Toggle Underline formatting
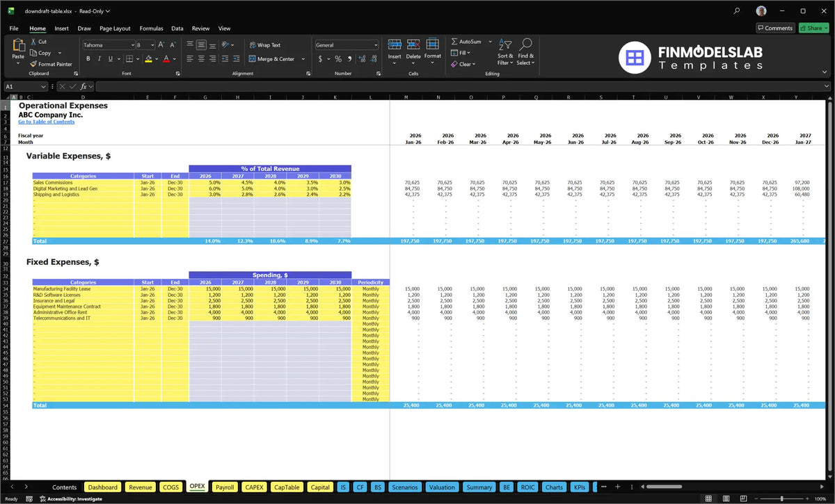The width and height of the screenshot is (835, 504). pos(111,59)
